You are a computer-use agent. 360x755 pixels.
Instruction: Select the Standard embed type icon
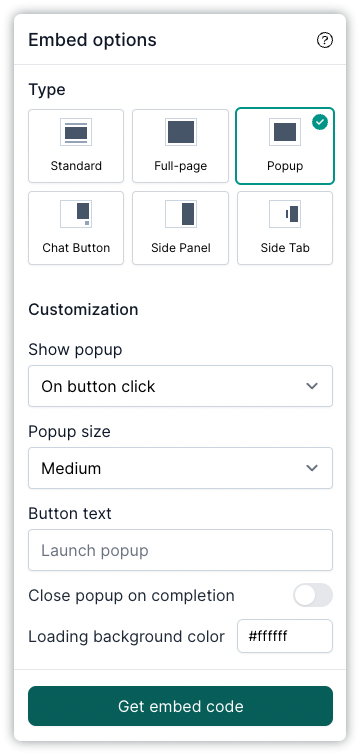coord(76,132)
